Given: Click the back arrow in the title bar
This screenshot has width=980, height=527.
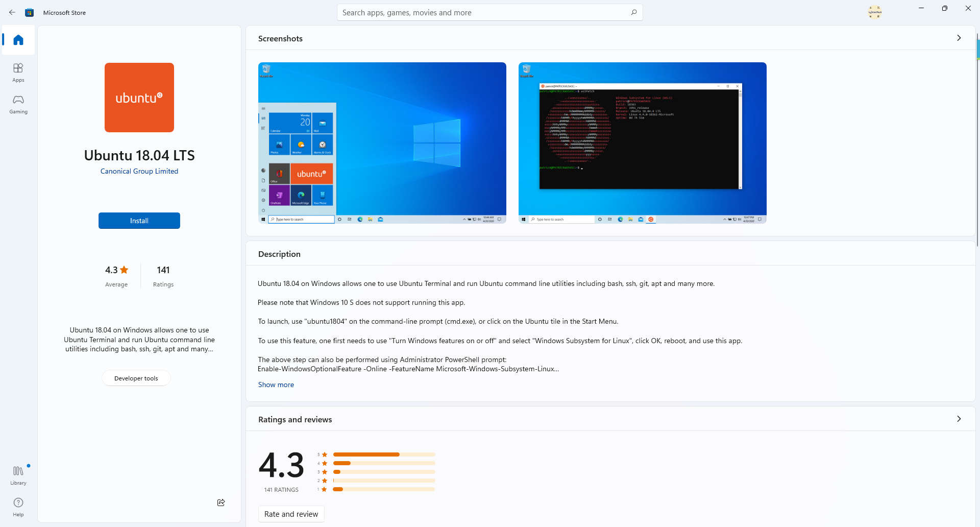Looking at the screenshot, I should (12, 12).
